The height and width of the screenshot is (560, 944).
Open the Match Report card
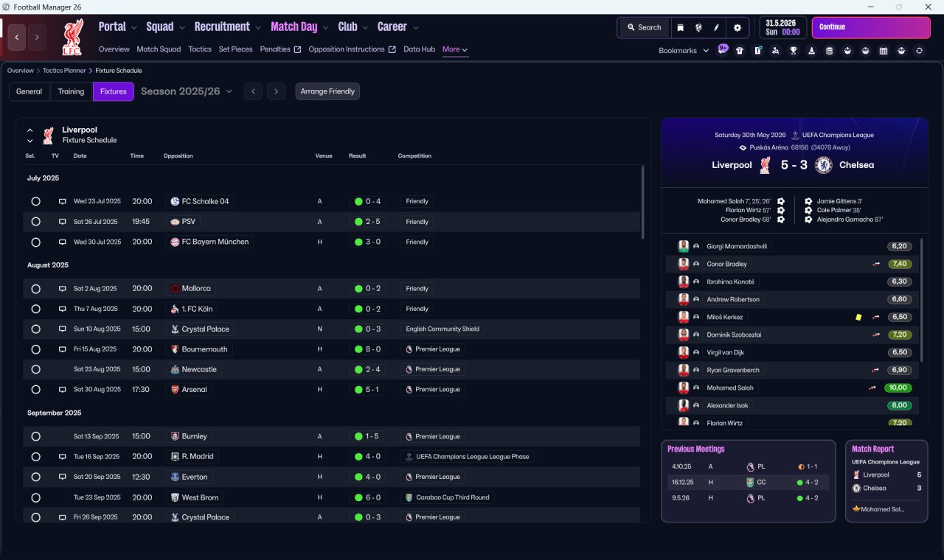coord(886,481)
